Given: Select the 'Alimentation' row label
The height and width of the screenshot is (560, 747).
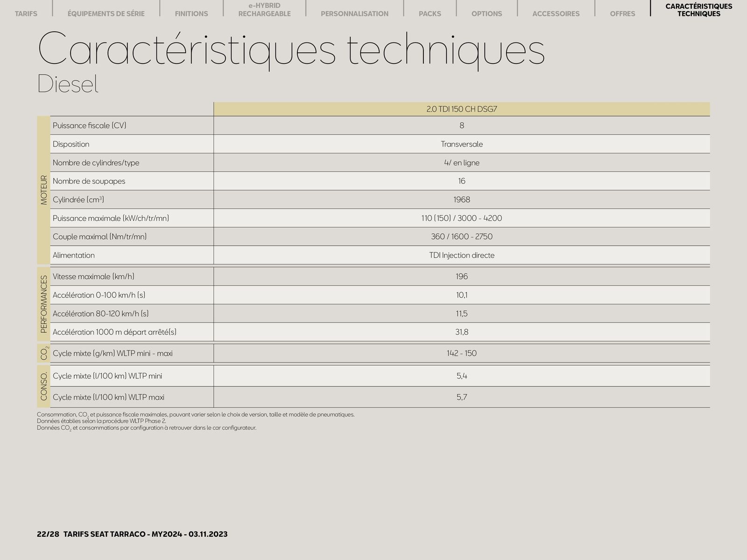Looking at the screenshot, I should tap(74, 255).
